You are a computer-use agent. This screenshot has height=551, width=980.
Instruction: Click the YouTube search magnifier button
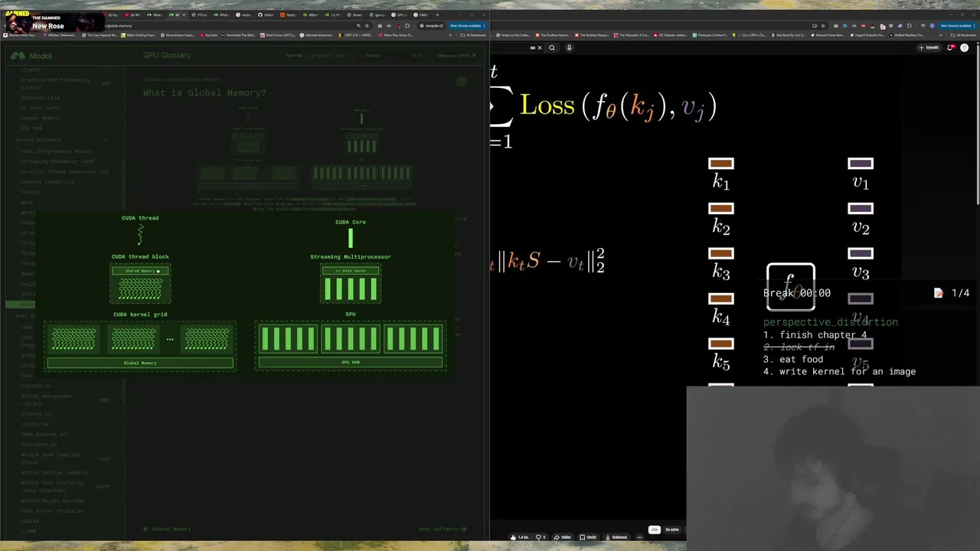point(552,47)
